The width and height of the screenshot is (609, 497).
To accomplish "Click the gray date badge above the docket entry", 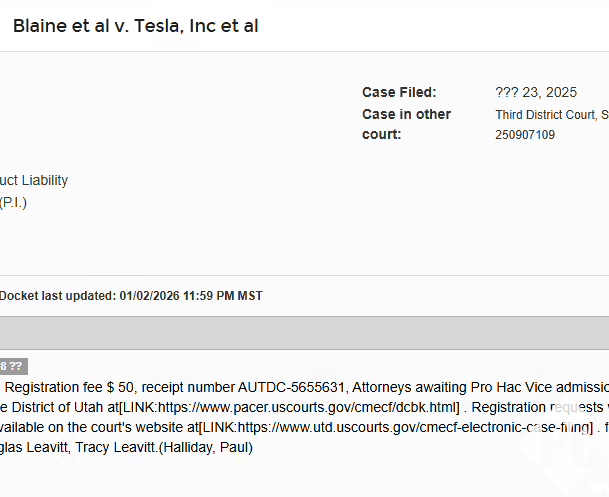I will tap(13, 366).
